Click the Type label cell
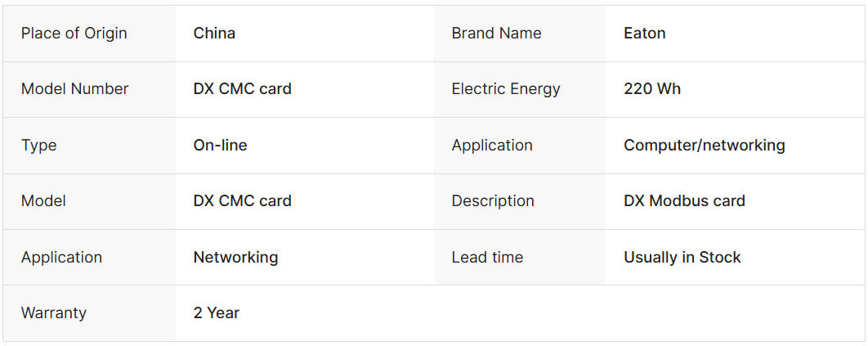 click(x=38, y=146)
